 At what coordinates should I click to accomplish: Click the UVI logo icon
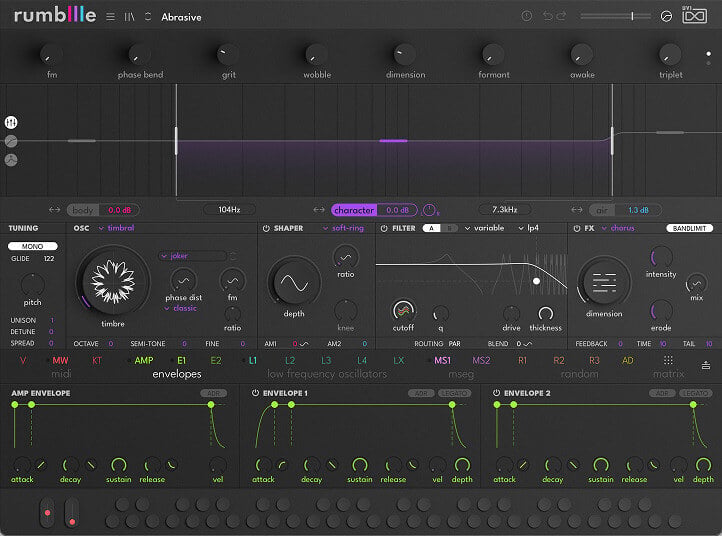(694, 16)
